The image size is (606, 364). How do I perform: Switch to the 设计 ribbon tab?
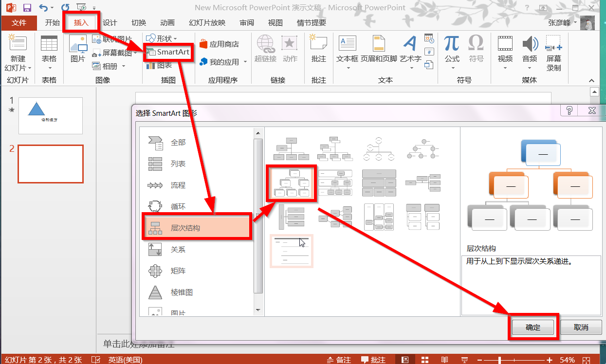(110, 23)
